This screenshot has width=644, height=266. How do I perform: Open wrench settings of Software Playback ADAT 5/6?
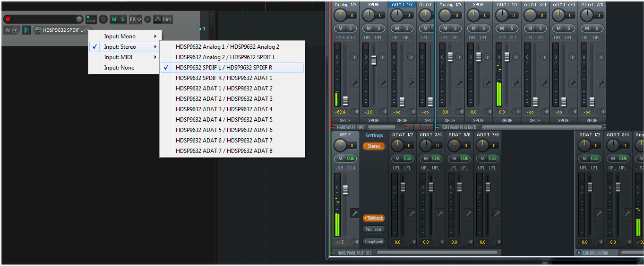pyautogui.click(x=573, y=83)
